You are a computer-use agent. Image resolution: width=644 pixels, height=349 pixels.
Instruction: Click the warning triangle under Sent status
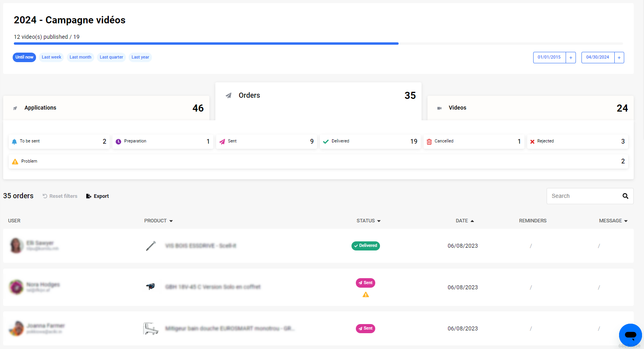point(366,295)
